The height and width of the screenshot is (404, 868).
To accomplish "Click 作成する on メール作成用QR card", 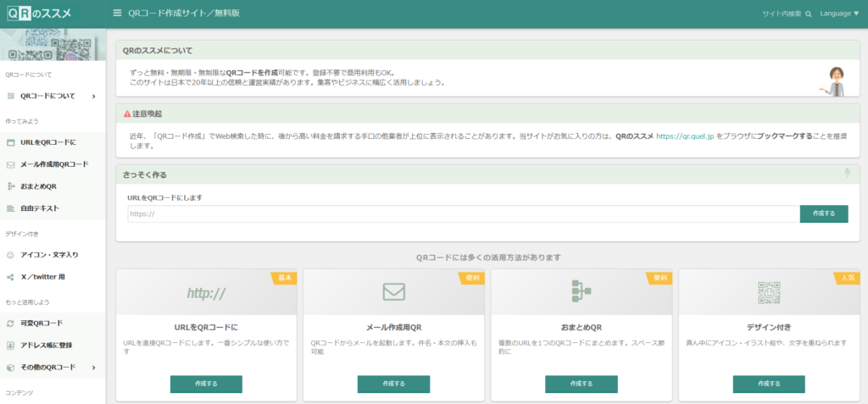I will (393, 384).
